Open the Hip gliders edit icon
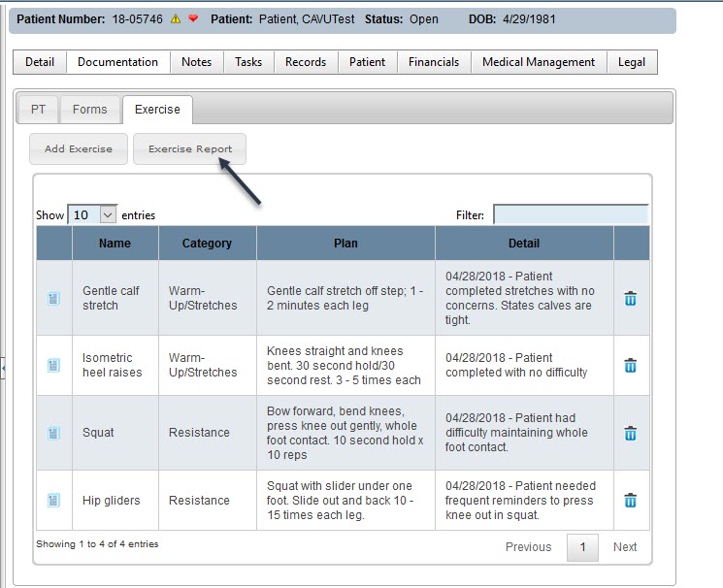 pos(53,501)
